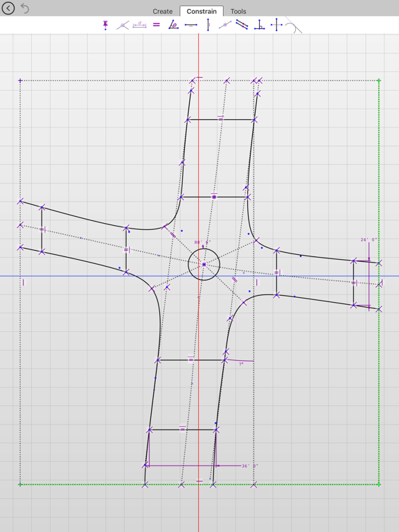Pick the tangent constraint tool
Image resolution: width=399 pixels, height=532 pixels.
click(x=294, y=26)
